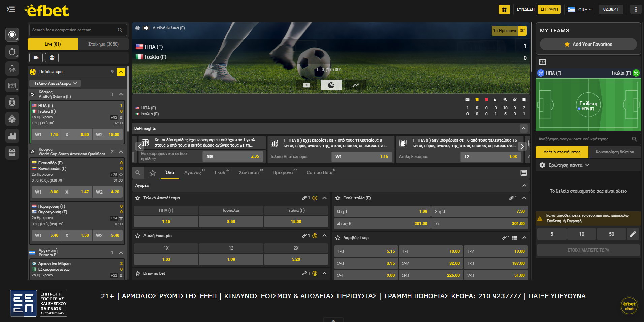
Task: Click the line graph trend icon
Action: pyautogui.click(x=356, y=85)
